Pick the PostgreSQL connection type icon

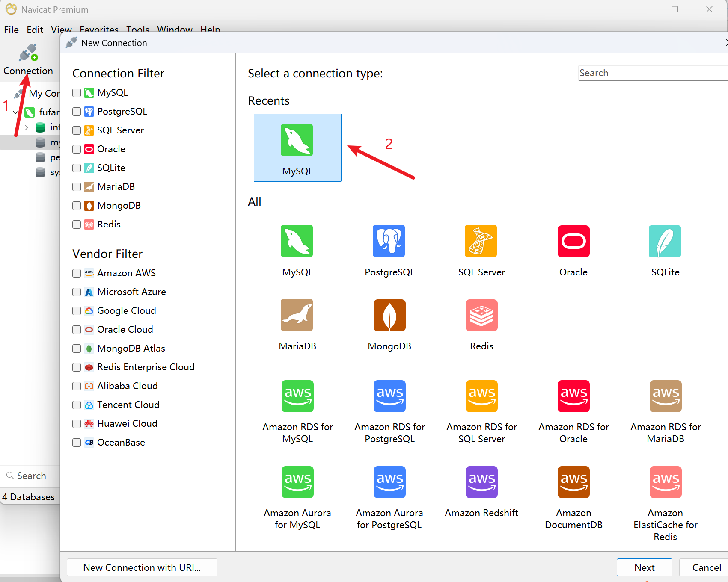pyautogui.click(x=389, y=241)
